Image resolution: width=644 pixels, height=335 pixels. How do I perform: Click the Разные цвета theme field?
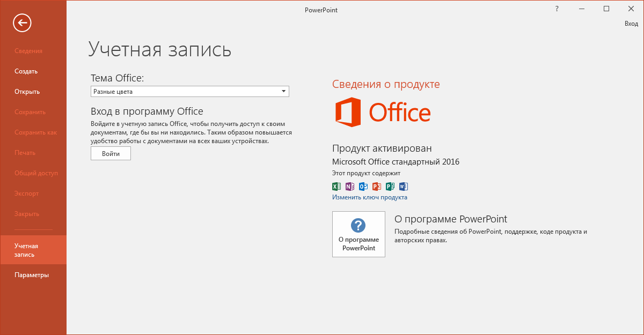click(190, 92)
